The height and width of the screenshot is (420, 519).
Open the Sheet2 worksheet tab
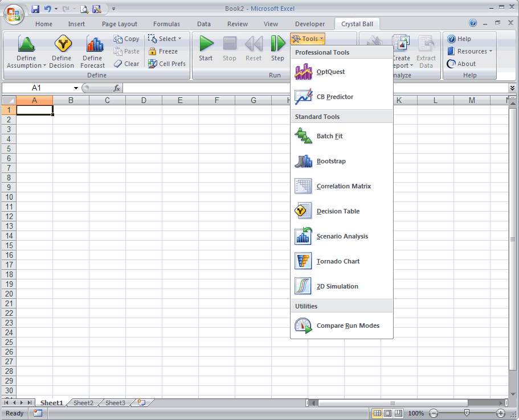point(83,403)
